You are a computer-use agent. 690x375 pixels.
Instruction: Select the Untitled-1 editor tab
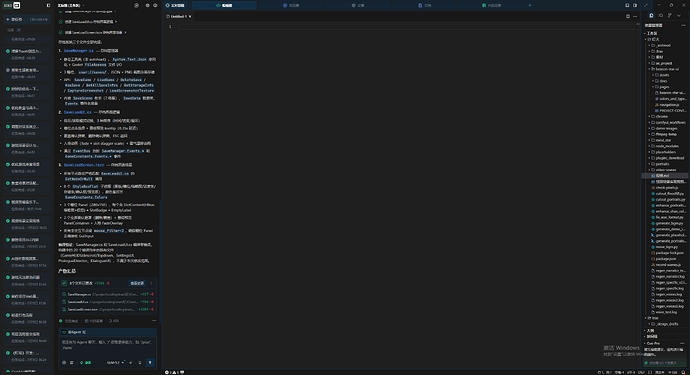177,16
